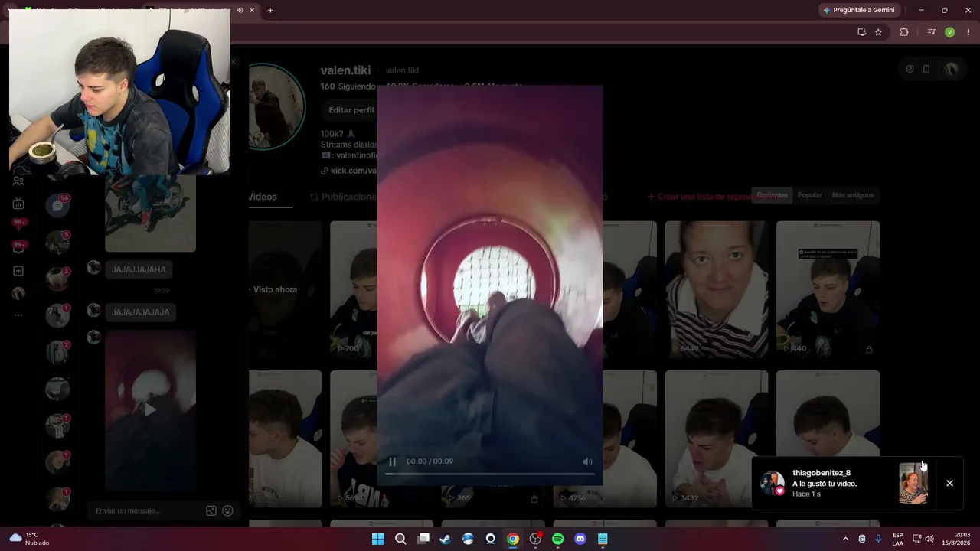Open the Siguiendo count on the profile
Screen dimensions: 980x551
click(x=348, y=86)
